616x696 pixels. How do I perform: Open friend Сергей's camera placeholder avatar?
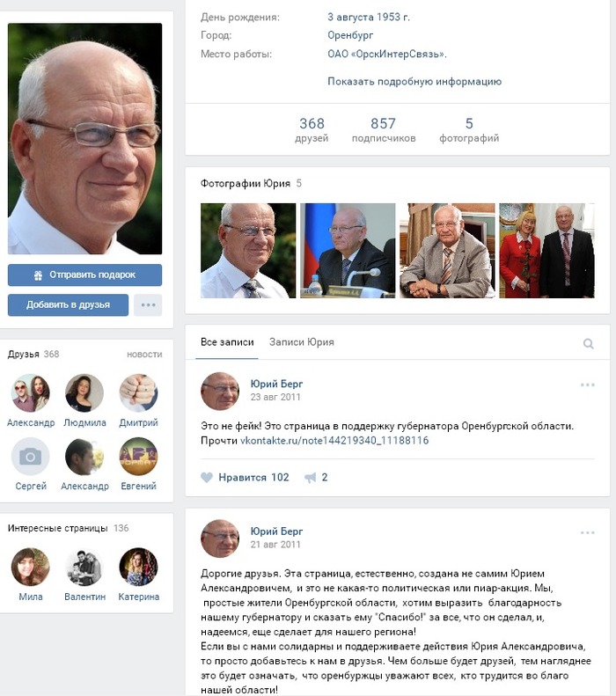pos(30,457)
